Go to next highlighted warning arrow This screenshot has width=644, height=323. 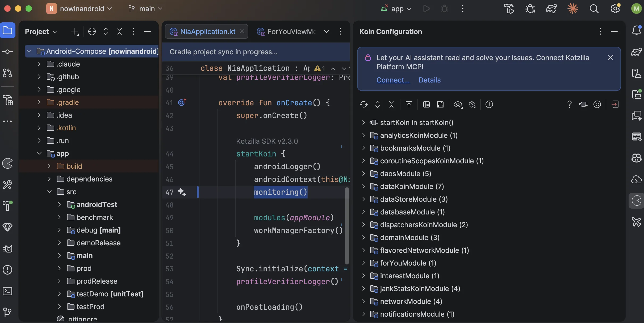pyautogui.click(x=344, y=68)
